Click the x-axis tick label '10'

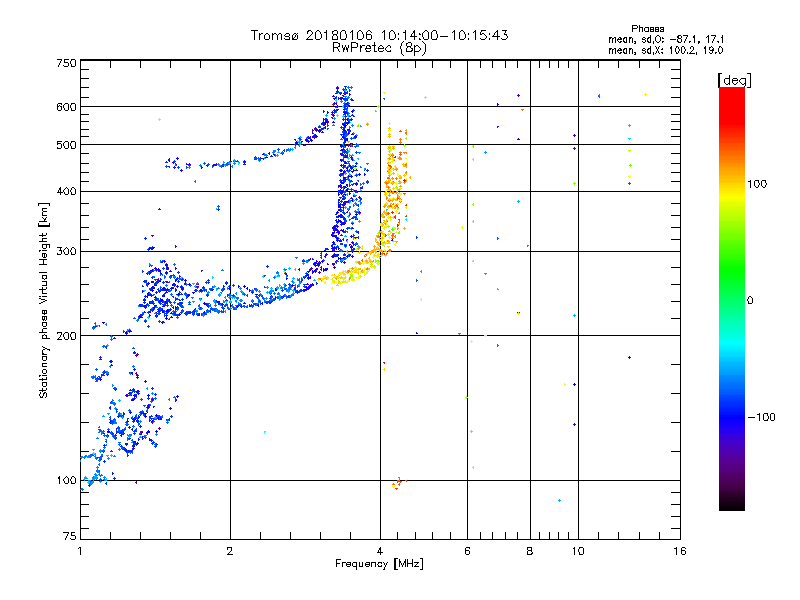578,551
